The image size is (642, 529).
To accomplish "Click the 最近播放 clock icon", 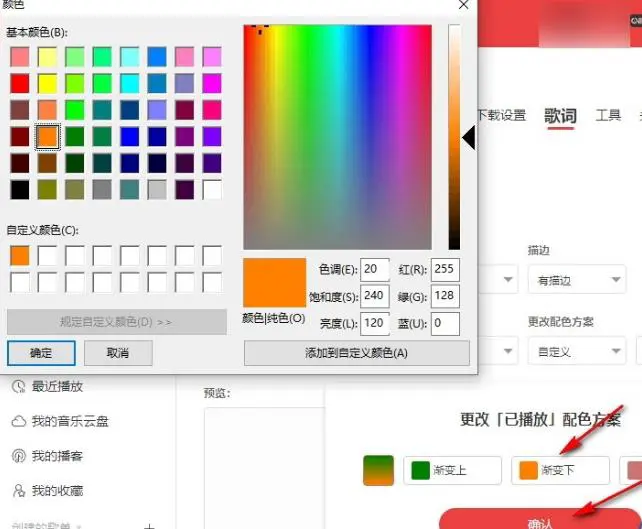I will tap(18, 386).
